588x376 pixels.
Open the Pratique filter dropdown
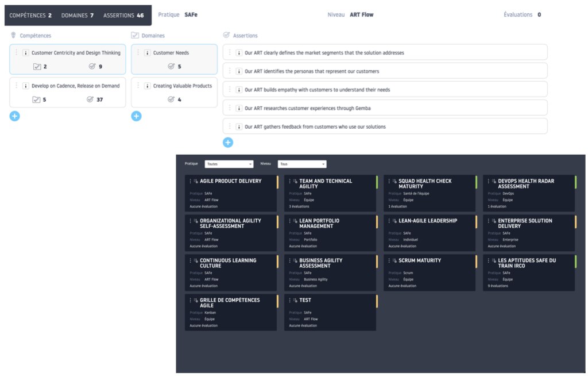(x=229, y=164)
